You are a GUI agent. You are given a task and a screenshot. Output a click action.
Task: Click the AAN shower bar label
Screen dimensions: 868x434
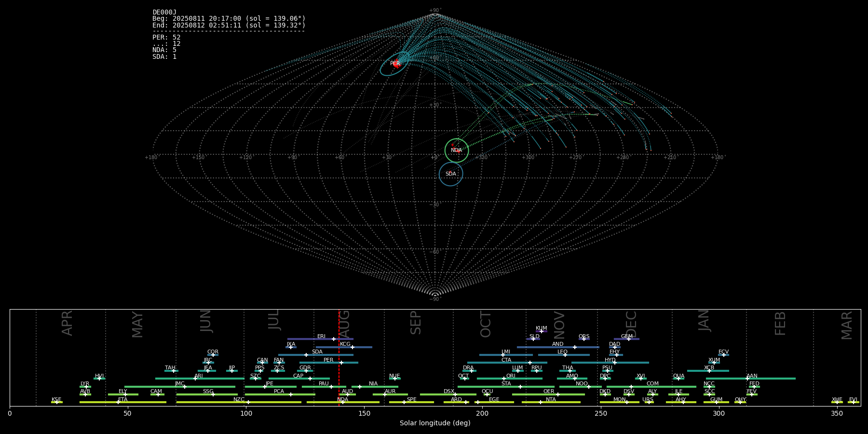tap(752, 376)
